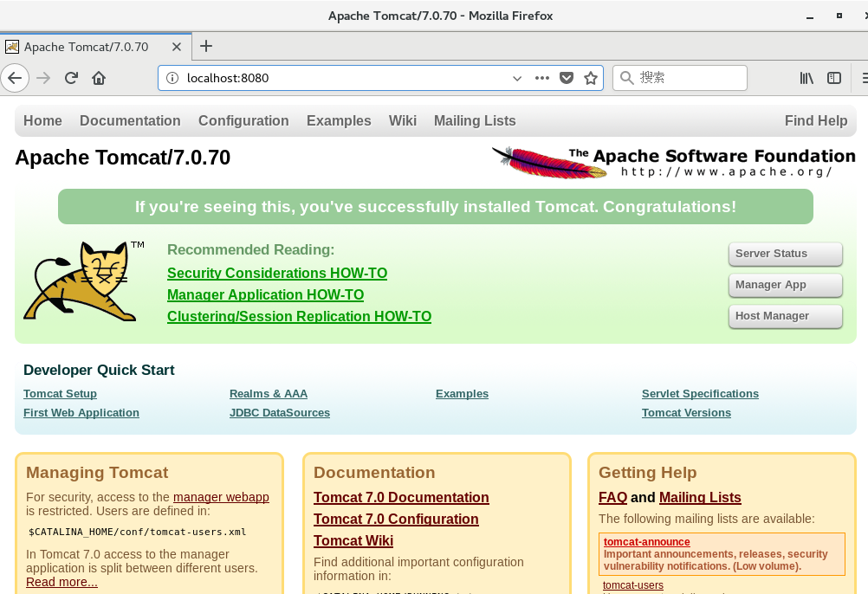This screenshot has height=594, width=868.
Task: Click the http://www.apache.org/ URL text
Action: (726, 171)
